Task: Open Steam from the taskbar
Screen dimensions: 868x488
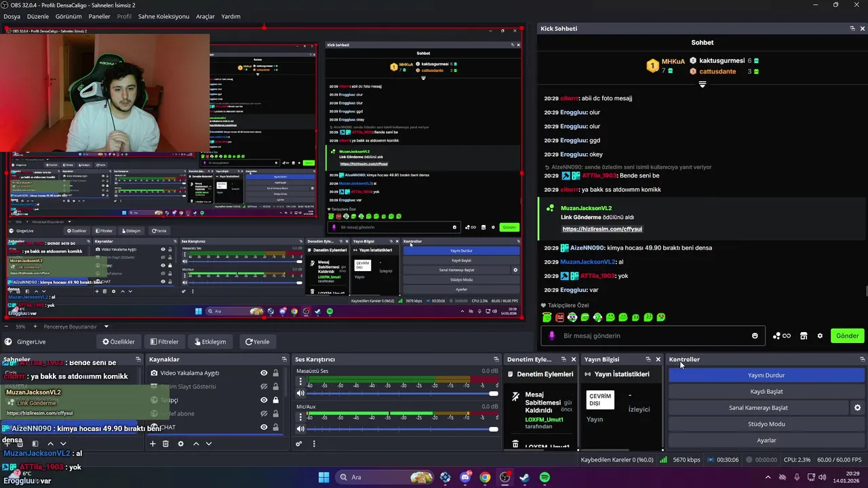Action: [x=525, y=477]
